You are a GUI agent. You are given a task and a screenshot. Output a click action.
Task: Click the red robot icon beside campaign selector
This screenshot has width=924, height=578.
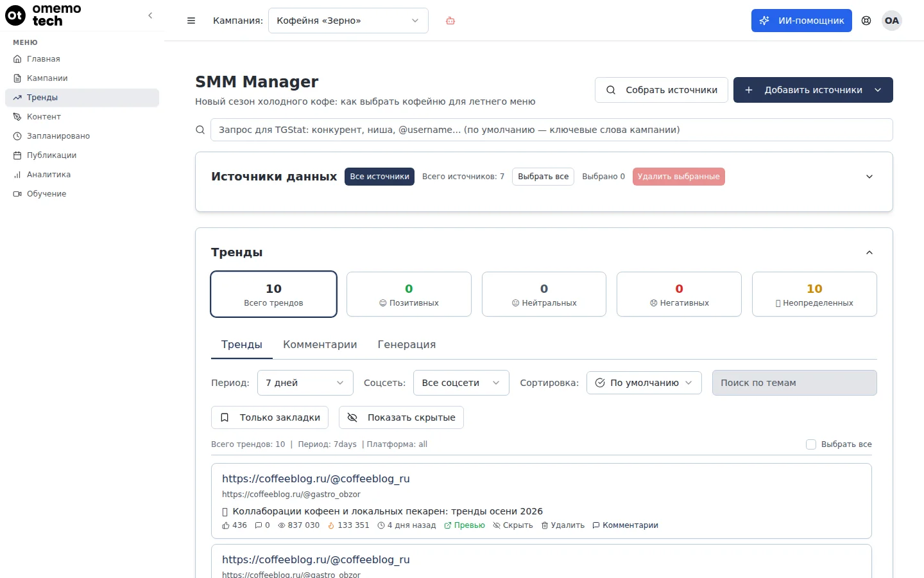(x=450, y=21)
